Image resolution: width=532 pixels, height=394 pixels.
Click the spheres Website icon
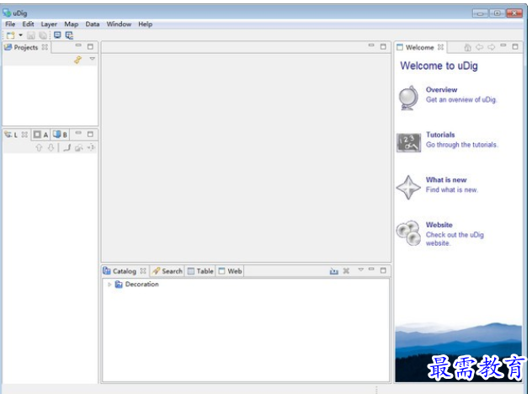click(409, 233)
